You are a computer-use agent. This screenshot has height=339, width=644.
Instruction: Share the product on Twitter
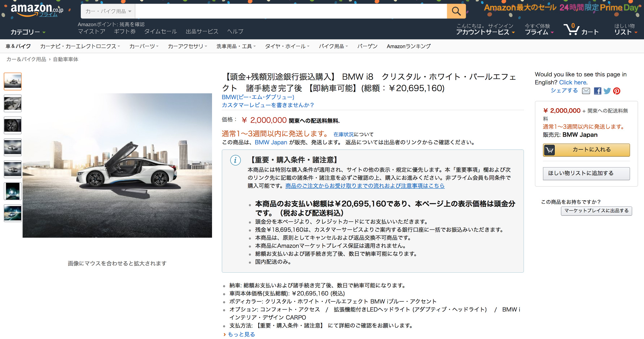click(607, 91)
